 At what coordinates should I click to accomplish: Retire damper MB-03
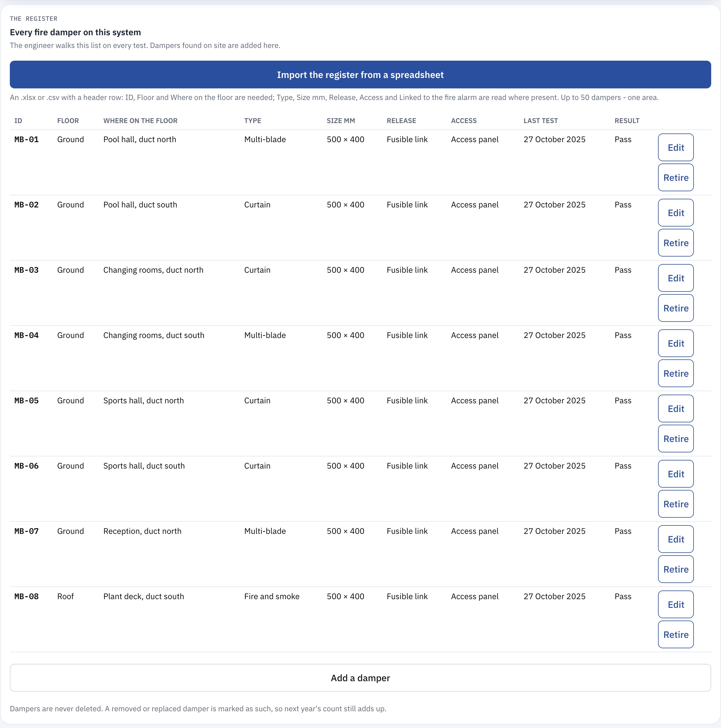coord(676,308)
